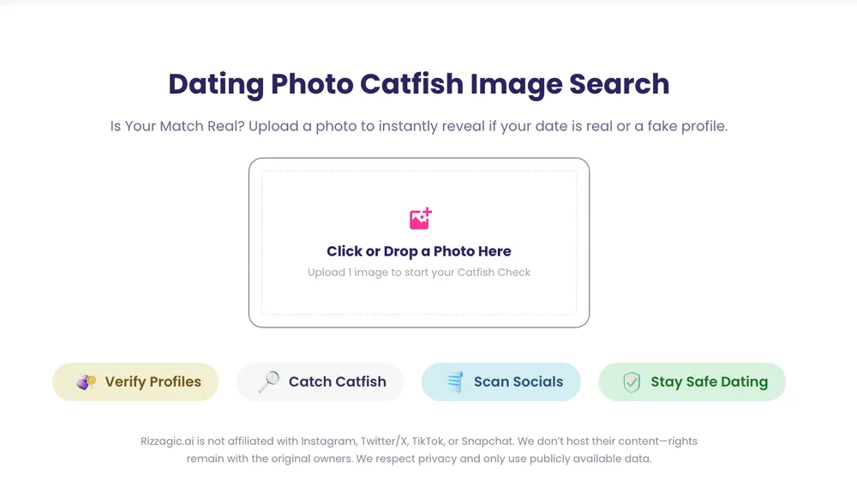
Task: Click the "Upload 1 image" hint text
Action: coord(419,273)
